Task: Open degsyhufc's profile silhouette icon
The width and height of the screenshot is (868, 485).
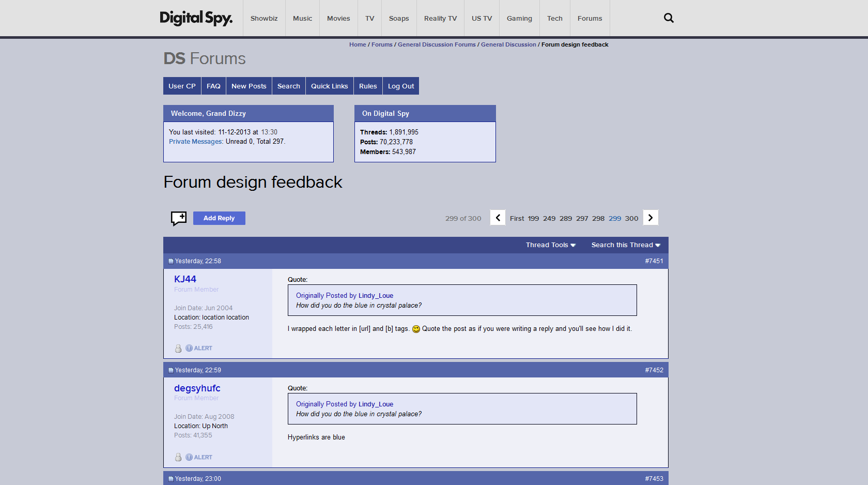Action: tap(178, 457)
